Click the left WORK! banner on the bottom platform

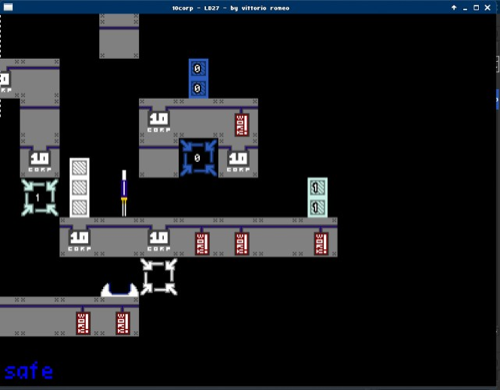[83, 323]
